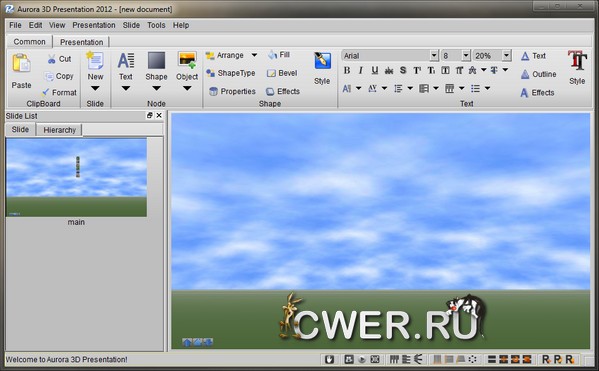Open the View menu

57,25
